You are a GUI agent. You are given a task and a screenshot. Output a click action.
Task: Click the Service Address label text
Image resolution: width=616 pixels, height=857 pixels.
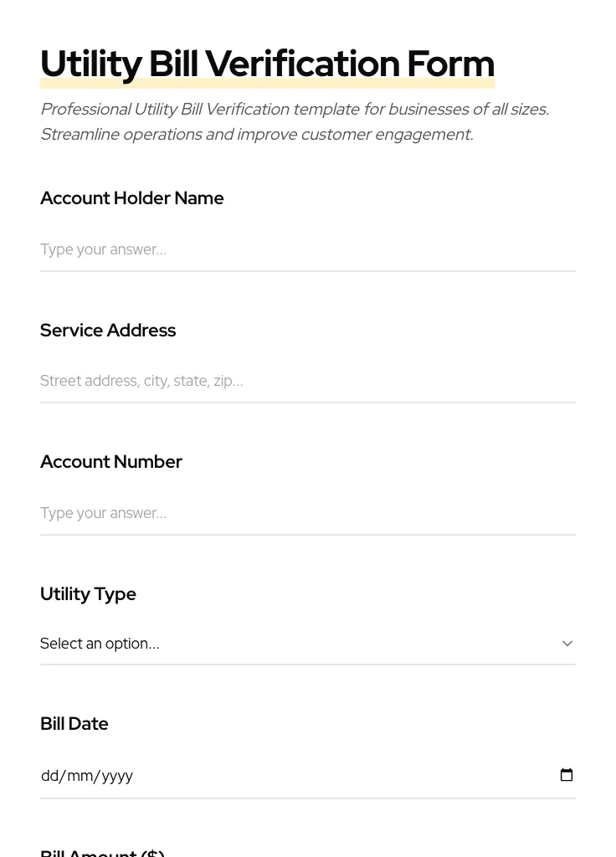pos(108,330)
